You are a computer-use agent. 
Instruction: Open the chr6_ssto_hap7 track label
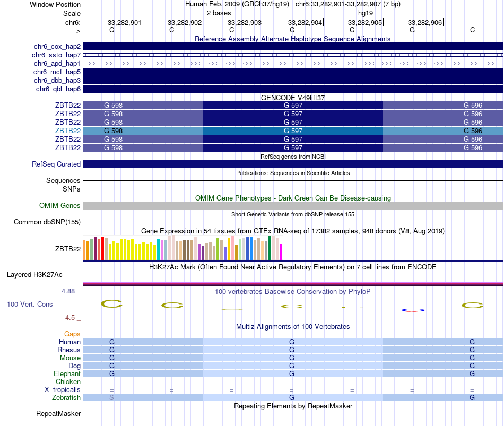(56, 55)
